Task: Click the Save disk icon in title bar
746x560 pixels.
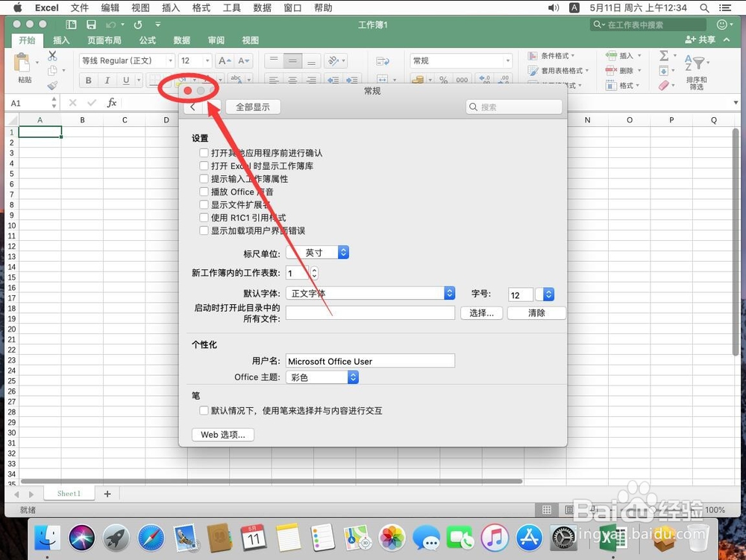Action: (91, 25)
